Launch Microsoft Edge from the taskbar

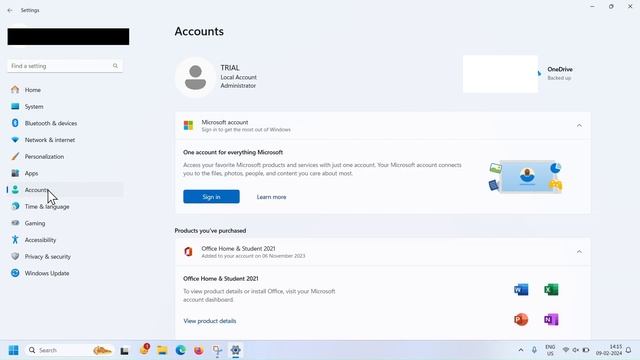click(x=180, y=350)
